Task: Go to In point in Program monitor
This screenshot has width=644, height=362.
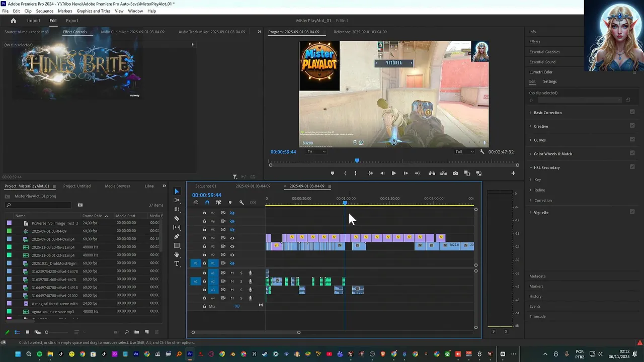Action: click(x=370, y=173)
